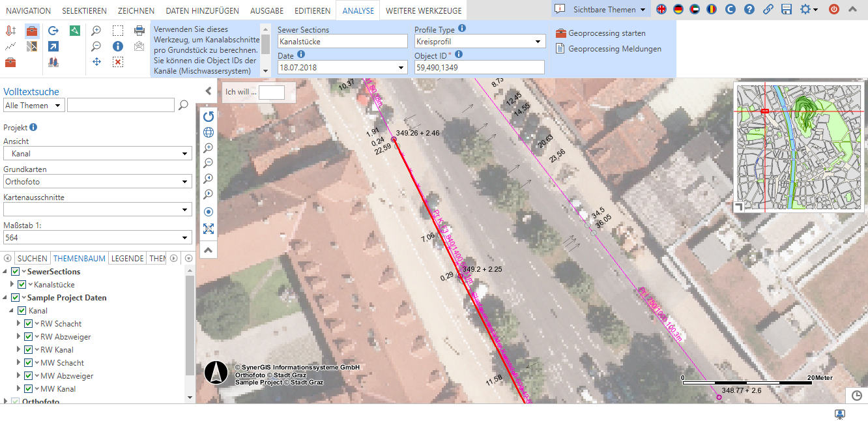The image size is (868, 421).
Task: Switch language with the German flag icon
Action: 678,9
